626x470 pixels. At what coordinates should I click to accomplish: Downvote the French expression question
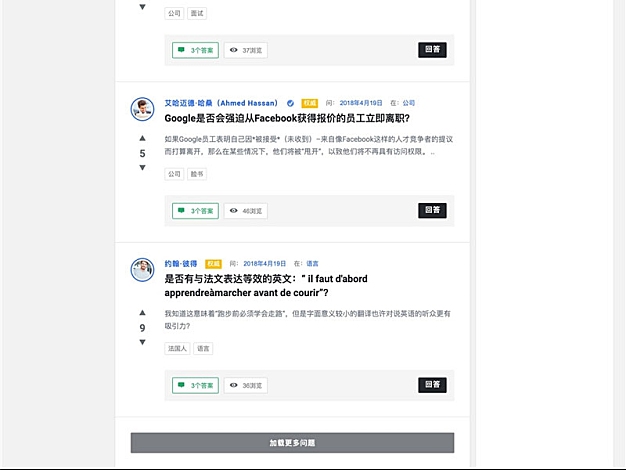142,342
